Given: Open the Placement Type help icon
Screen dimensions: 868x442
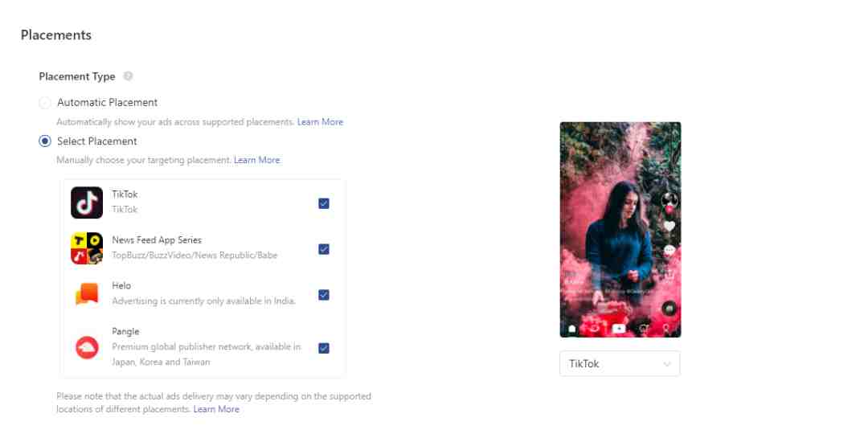Looking at the screenshot, I should (128, 76).
